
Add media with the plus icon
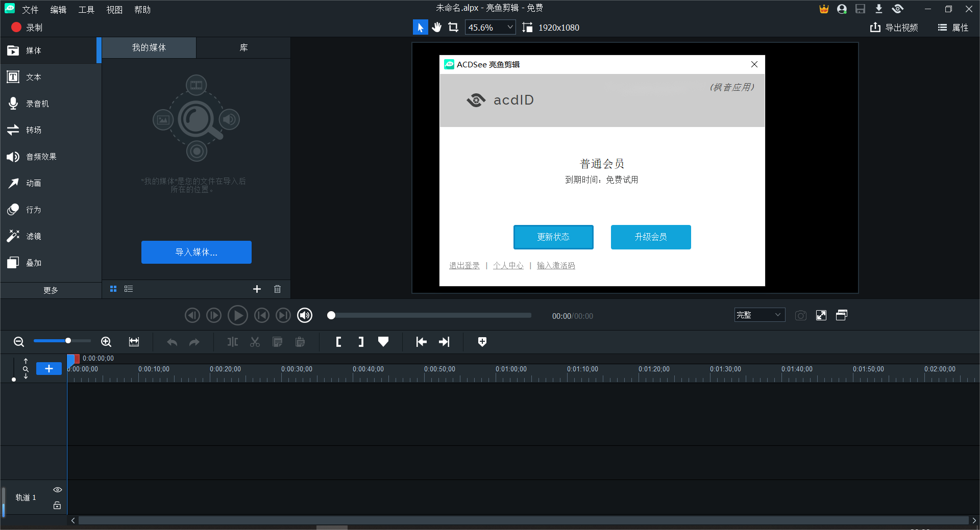point(257,289)
